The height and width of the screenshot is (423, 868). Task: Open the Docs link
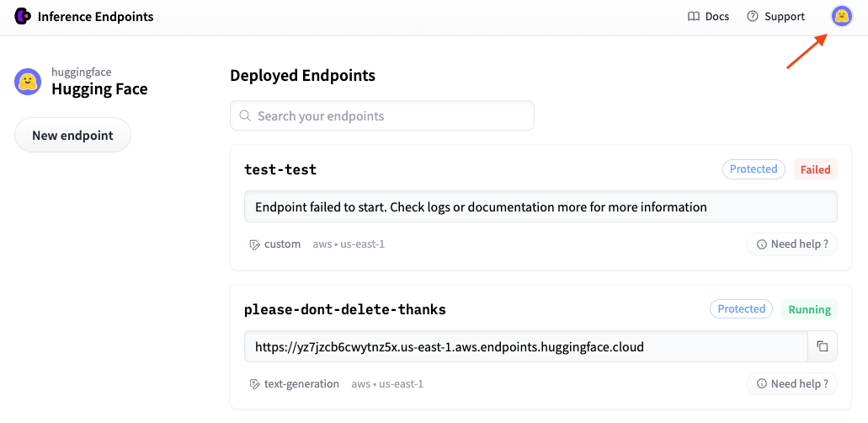tap(709, 17)
